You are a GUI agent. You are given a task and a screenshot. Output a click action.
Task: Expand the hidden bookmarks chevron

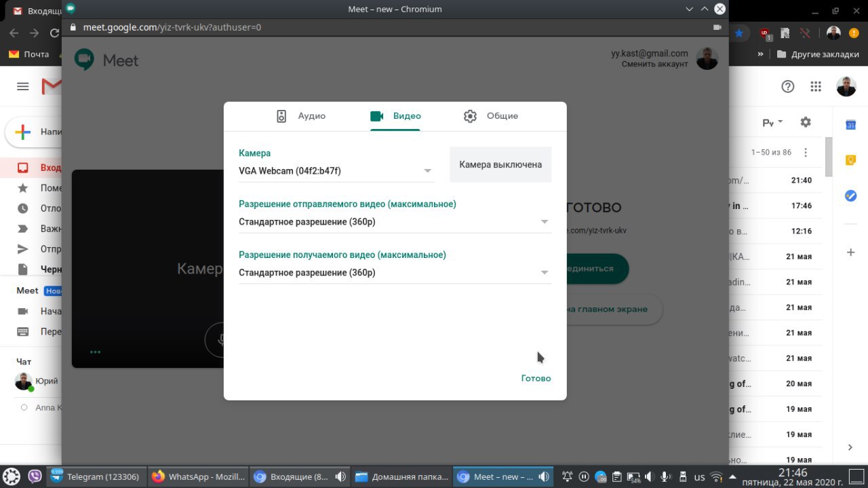click(760, 54)
